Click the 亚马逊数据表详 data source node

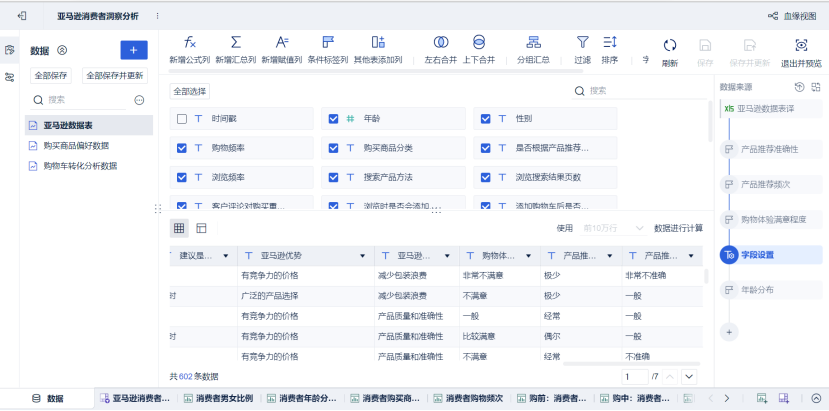pos(770,108)
